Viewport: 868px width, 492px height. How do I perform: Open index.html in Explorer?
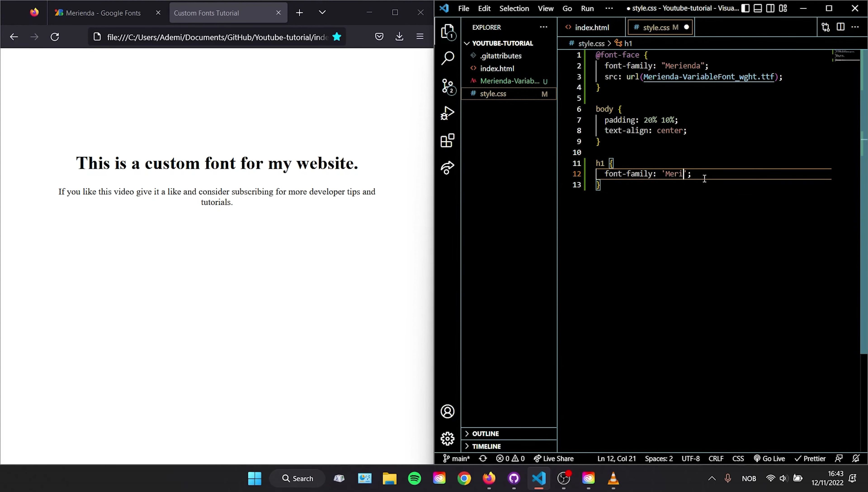[509, 69]
